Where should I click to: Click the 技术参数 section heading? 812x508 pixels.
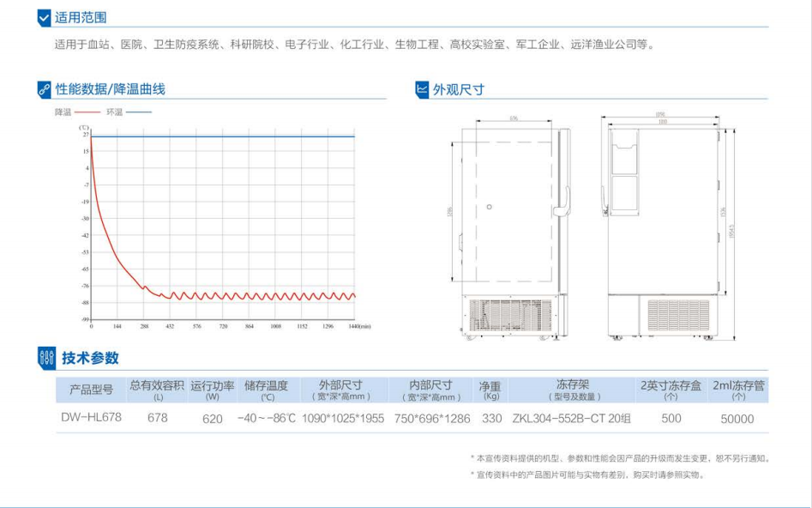90,359
